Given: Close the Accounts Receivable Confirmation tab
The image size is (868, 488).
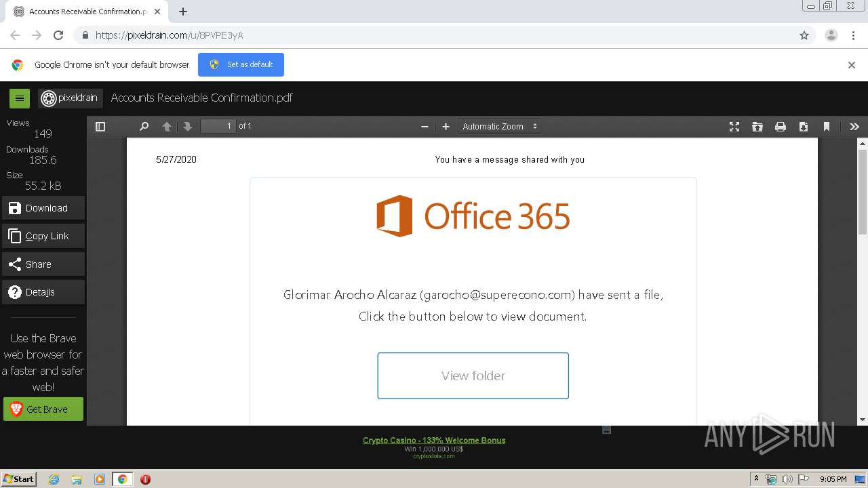Looking at the screenshot, I should point(157,12).
